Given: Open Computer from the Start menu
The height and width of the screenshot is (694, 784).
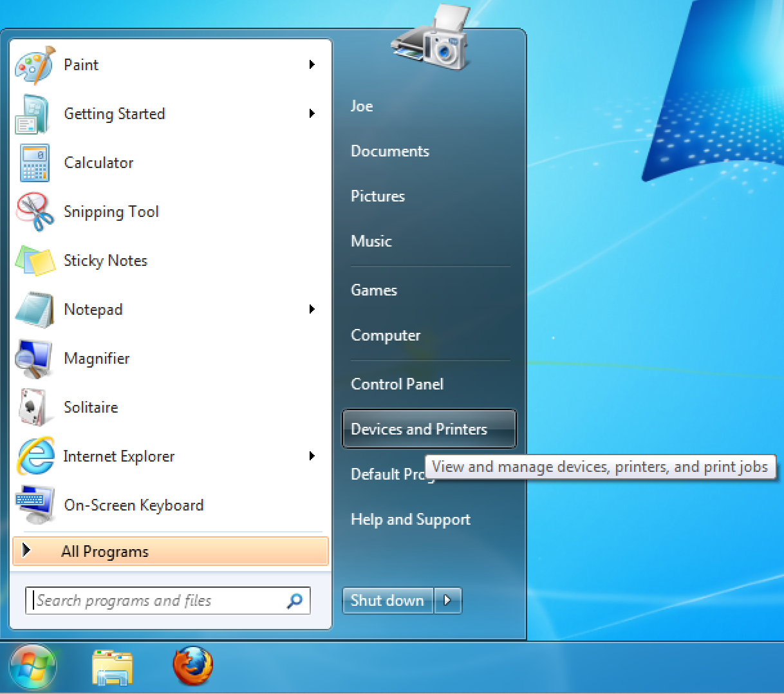Looking at the screenshot, I should (386, 335).
